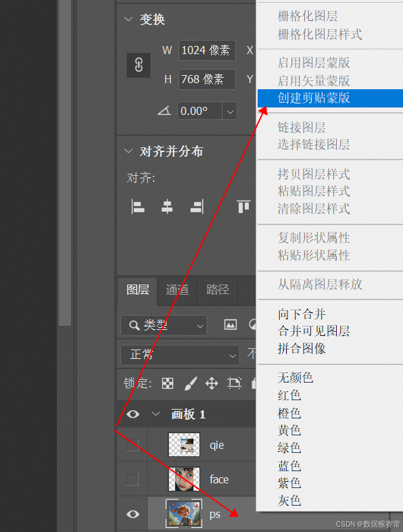Hide the ps layer eye icon
Image resolution: width=403 pixels, height=532 pixels.
tap(133, 514)
